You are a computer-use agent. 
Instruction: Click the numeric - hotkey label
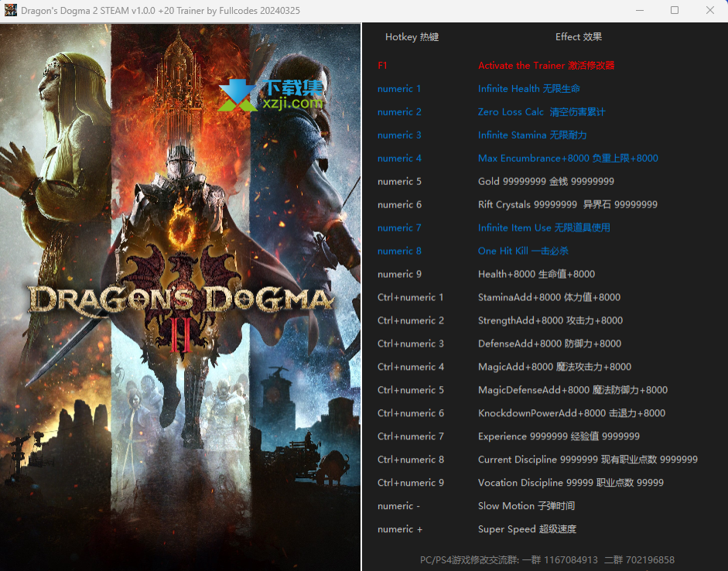pos(398,507)
